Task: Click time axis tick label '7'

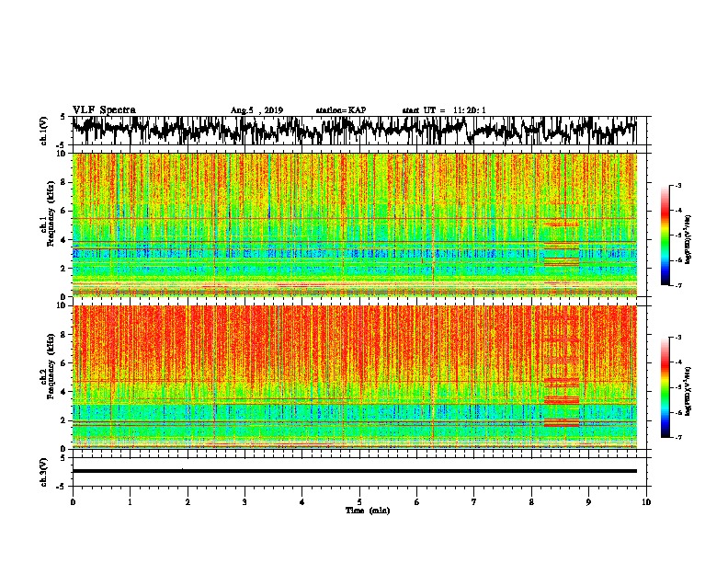Action: (x=474, y=502)
